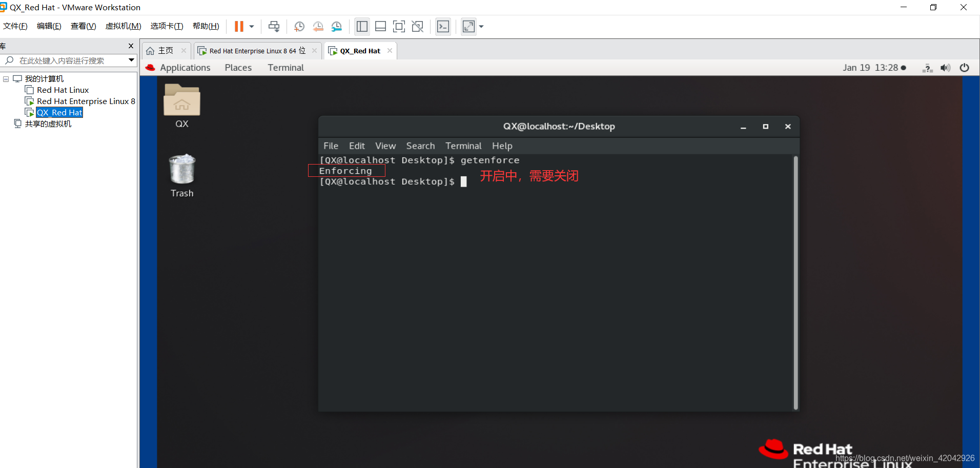Click the power icon in the GNOME top bar

[x=964, y=68]
